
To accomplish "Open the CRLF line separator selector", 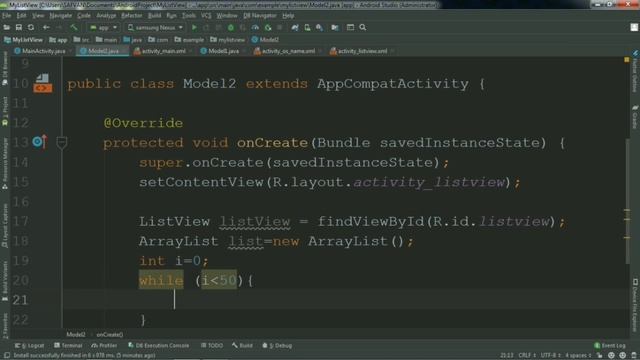I will click(x=527, y=355).
